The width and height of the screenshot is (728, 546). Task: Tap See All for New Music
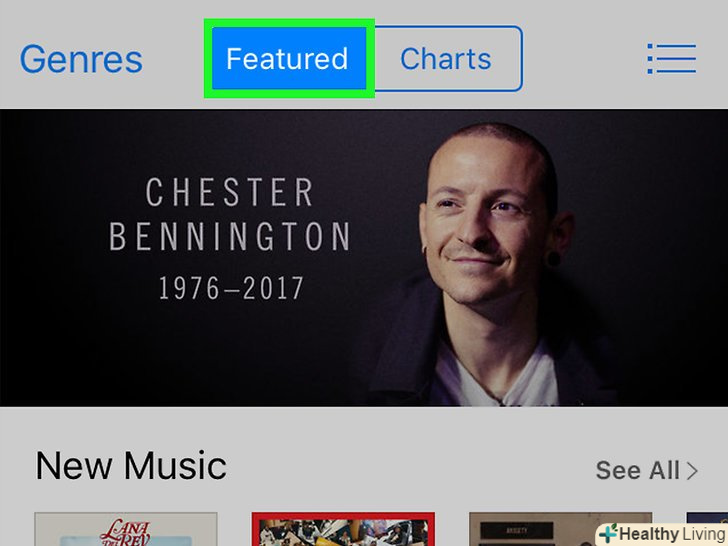tap(646, 470)
